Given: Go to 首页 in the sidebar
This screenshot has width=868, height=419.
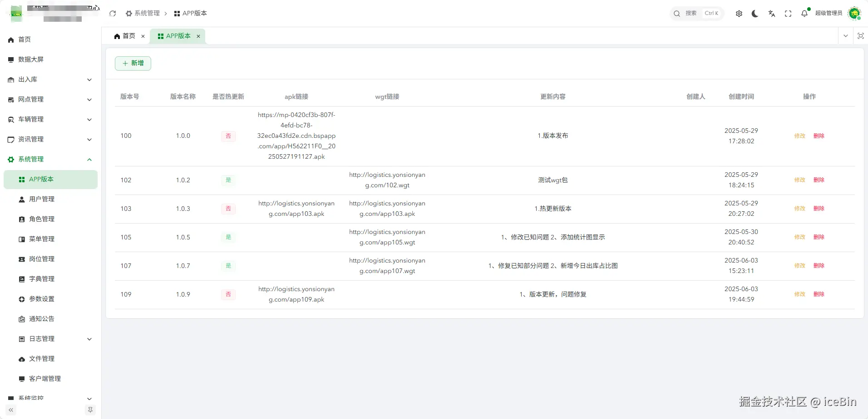Looking at the screenshot, I should point(50,39).
